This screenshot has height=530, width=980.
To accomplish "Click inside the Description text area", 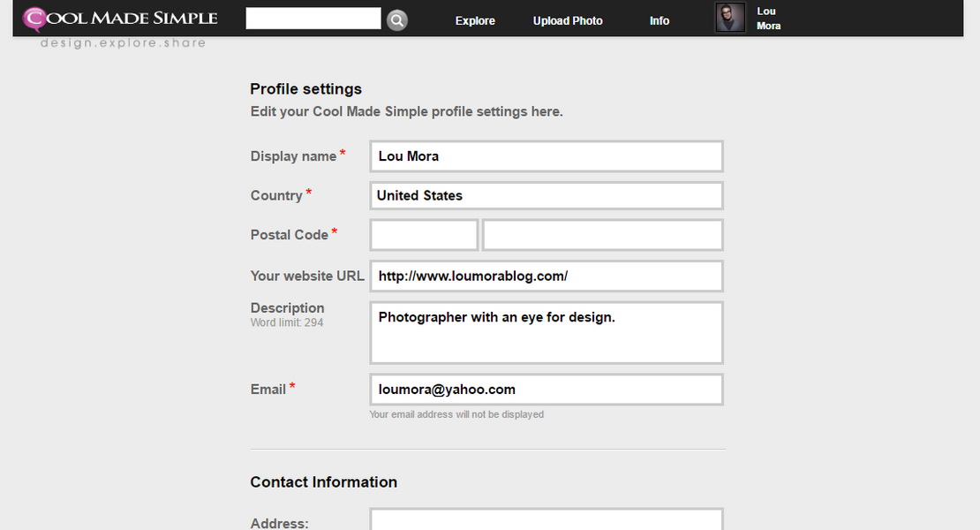I will (546, 333).
